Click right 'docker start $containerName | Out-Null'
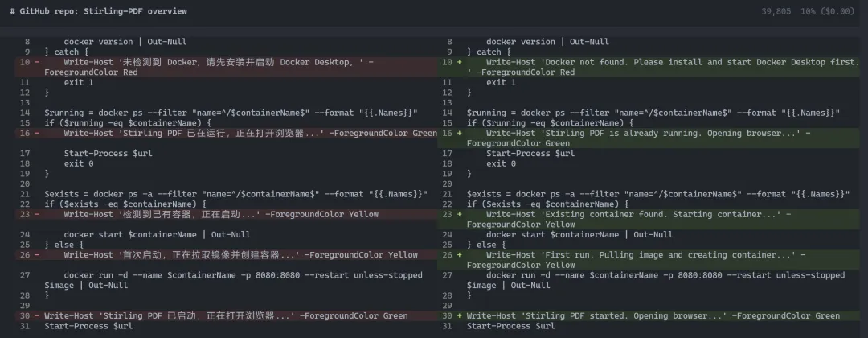 579,235
